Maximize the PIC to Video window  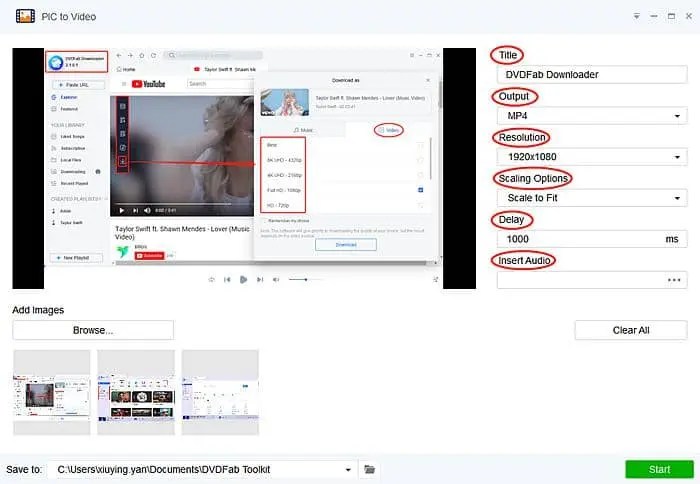[x=671, y=16]
